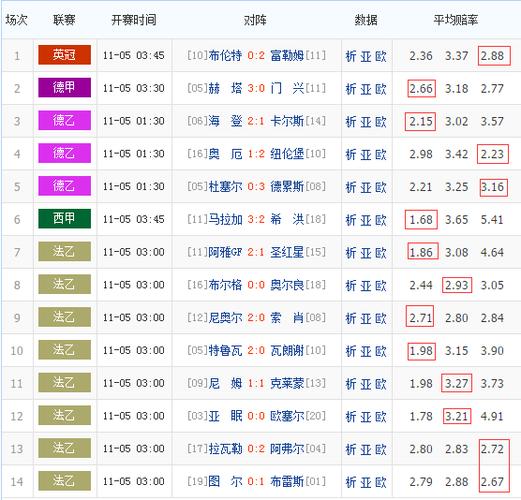521x500 pixels.
Task: Open team 特鲁瓦 page
Action: (x=225, y=350)
